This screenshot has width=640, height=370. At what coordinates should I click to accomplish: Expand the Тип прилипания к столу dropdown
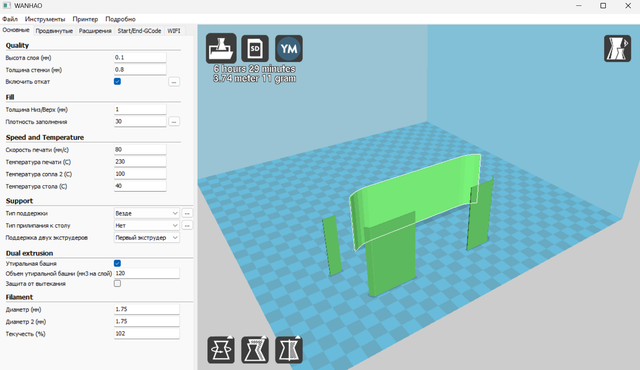click(147, 225)
